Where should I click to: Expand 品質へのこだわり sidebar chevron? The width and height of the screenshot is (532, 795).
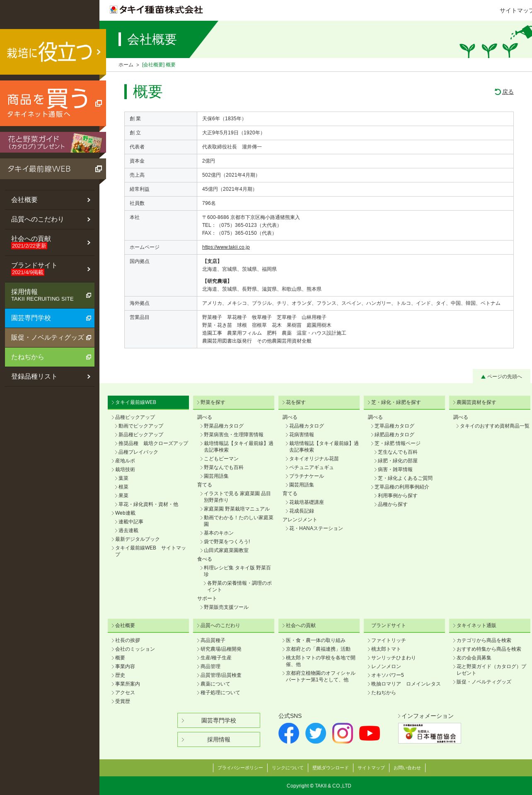[x=89, y=219]
